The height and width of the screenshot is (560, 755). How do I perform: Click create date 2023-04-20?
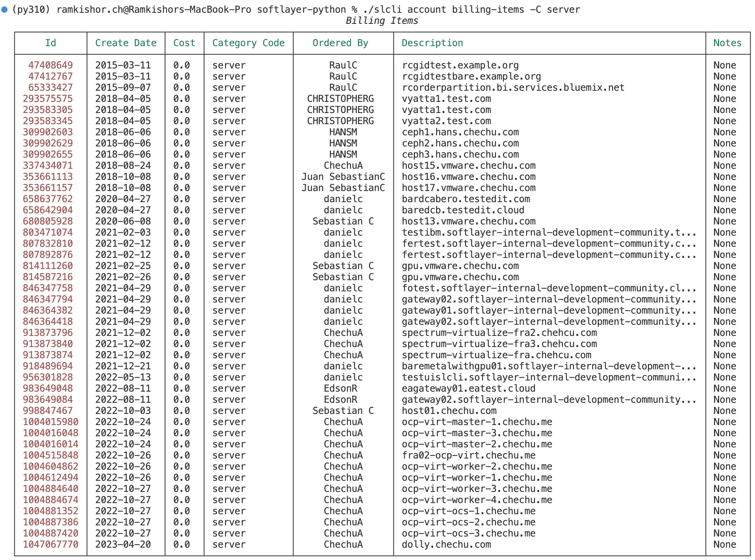pos(123,544)
